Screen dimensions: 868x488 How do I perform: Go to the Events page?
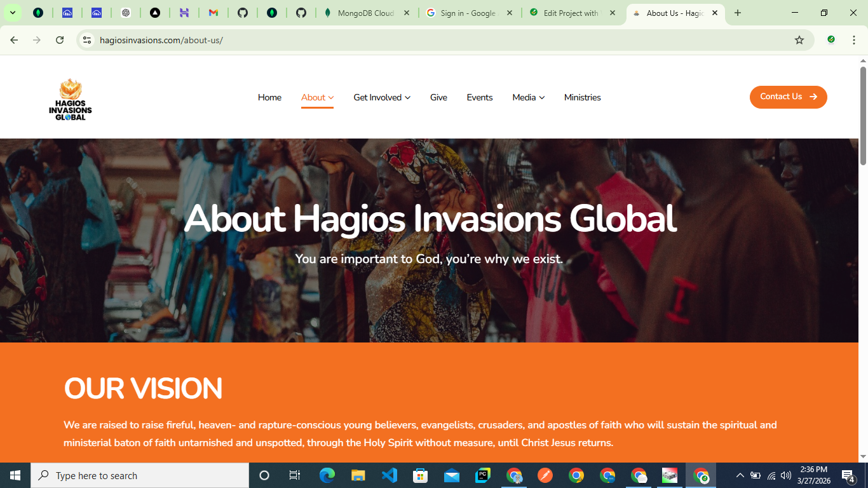(480, 97)
